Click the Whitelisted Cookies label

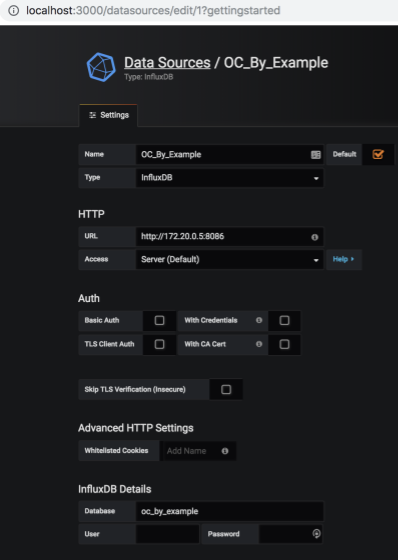[x=116, y=451]
